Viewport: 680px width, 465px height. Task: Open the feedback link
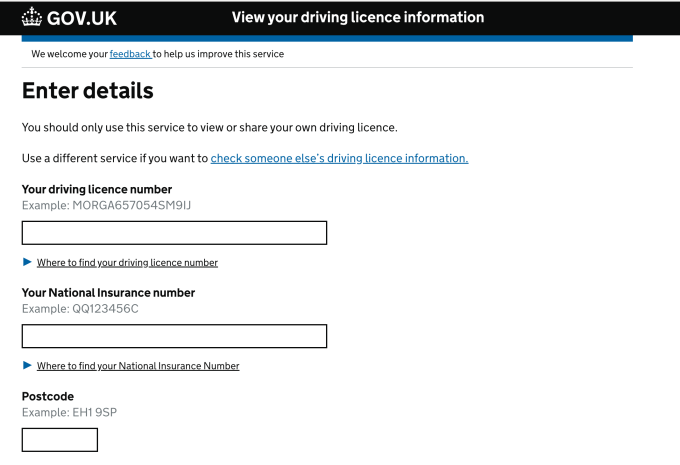click(130, 54)
